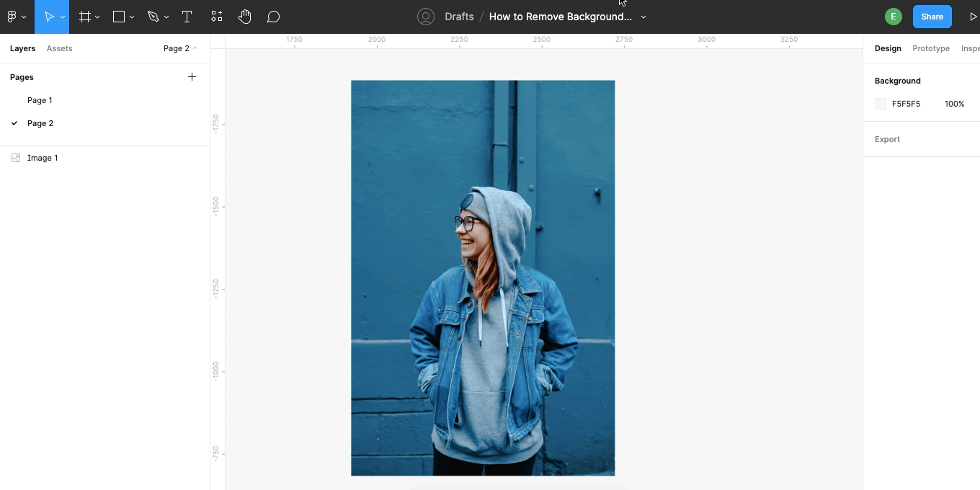Open the Drafts folder link
Viewport: 980px width, 490px height.
(x=459, y=17)
